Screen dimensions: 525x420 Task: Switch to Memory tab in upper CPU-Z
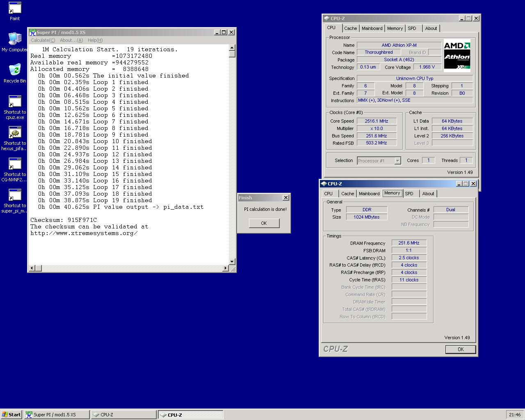click(395, 28)
